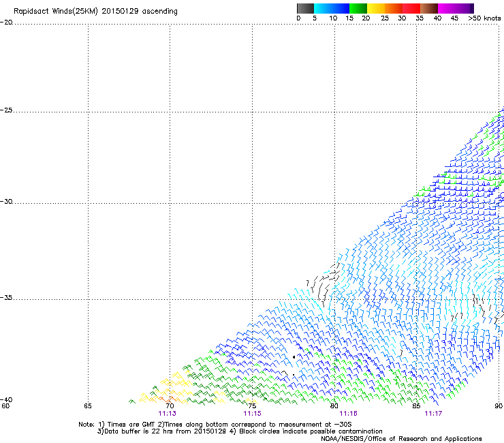504x443 pixels.
Task: Click the NOAA/NESDIS credit line
Action: [401, 439]
